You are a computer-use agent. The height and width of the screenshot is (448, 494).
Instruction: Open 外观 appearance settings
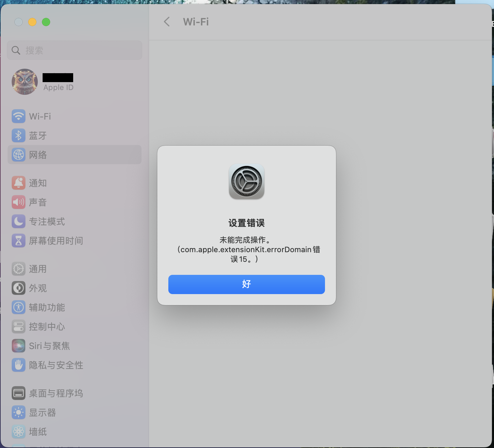pyautogui.click(x=75, y=288)
